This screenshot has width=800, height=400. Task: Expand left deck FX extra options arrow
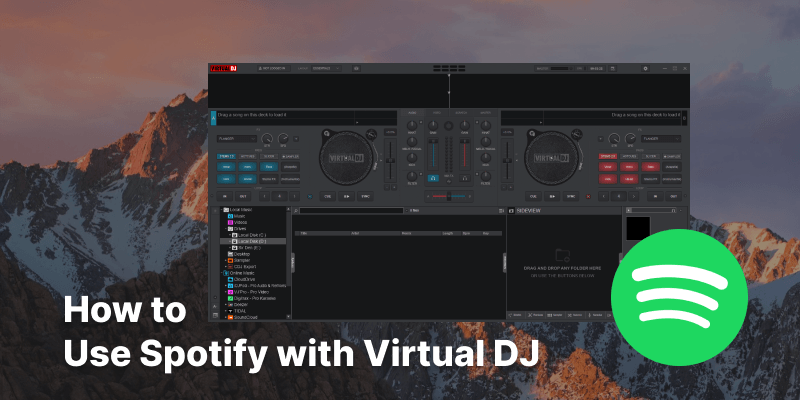(x=296, y=139)
